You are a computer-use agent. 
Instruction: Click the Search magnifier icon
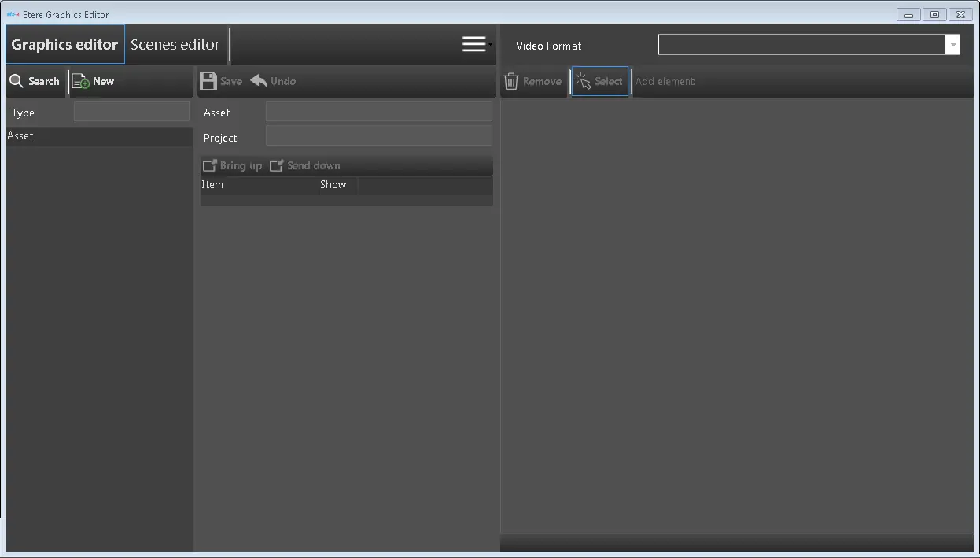[17, 81]
